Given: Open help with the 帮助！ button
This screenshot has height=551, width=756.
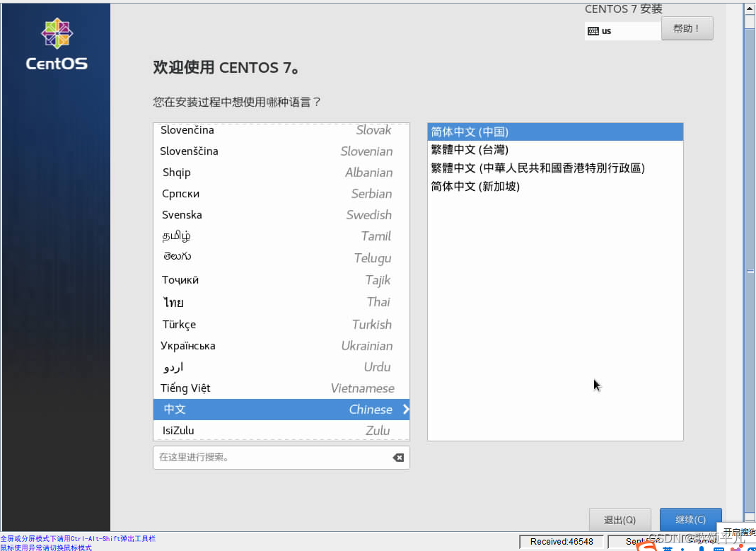Looking at the screenshot, I should coord(687,28).
